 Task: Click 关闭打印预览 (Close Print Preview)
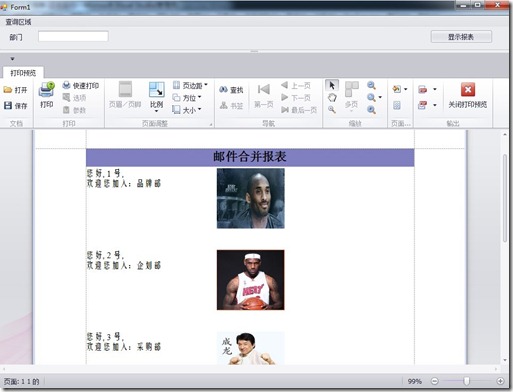point(468,96)
